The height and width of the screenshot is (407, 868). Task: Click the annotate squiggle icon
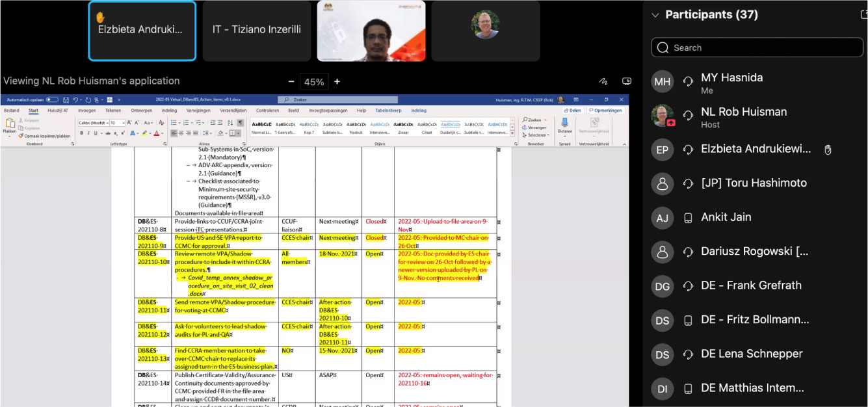coord(603,82)
